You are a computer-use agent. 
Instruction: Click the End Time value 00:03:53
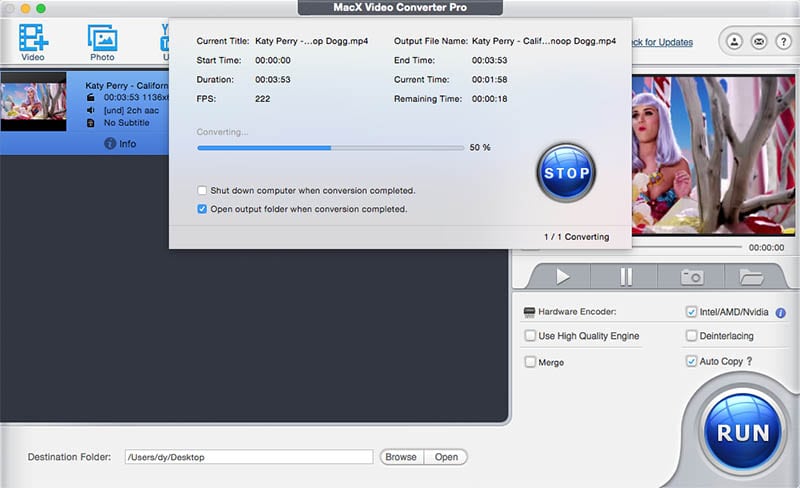click(x=489, y=60)
